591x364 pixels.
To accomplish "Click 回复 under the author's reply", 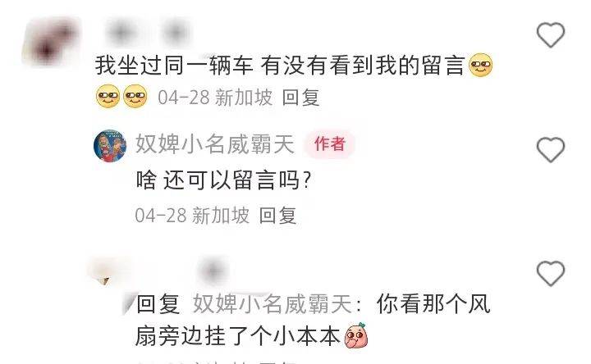I will coord(277,216).
